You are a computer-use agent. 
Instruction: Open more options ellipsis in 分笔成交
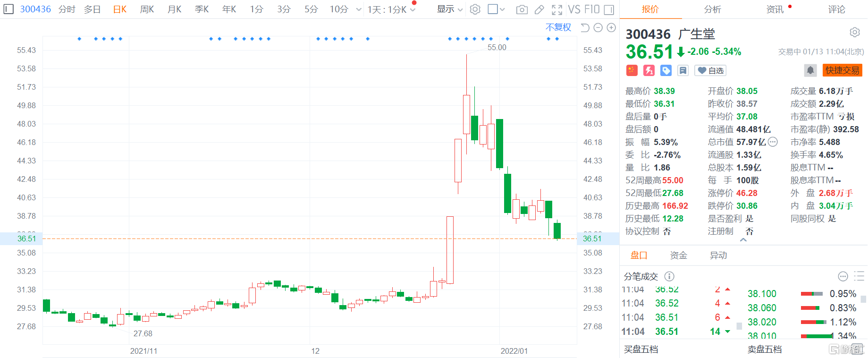tap(843, 276)
